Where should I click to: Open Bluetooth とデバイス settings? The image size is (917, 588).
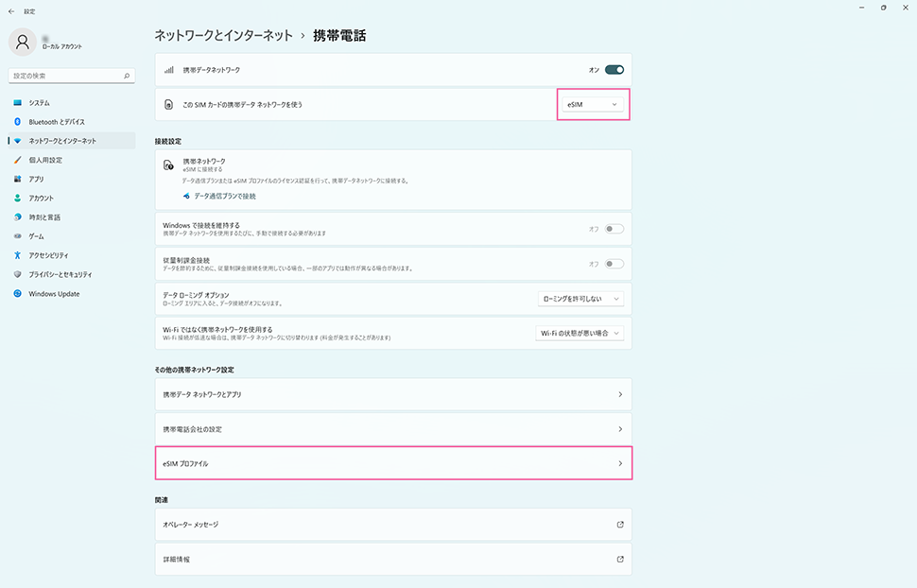(56, 122)
